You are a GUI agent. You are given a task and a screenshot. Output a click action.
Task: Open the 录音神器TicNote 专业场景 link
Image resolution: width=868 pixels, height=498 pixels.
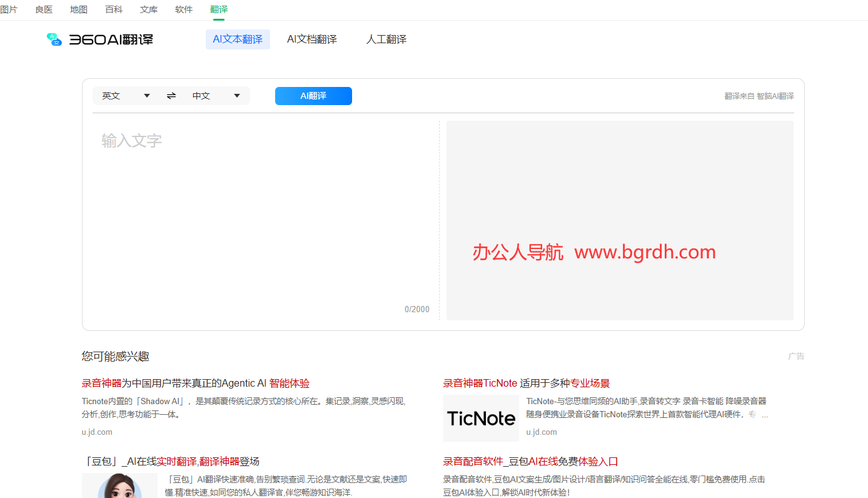tap(526, 384)
